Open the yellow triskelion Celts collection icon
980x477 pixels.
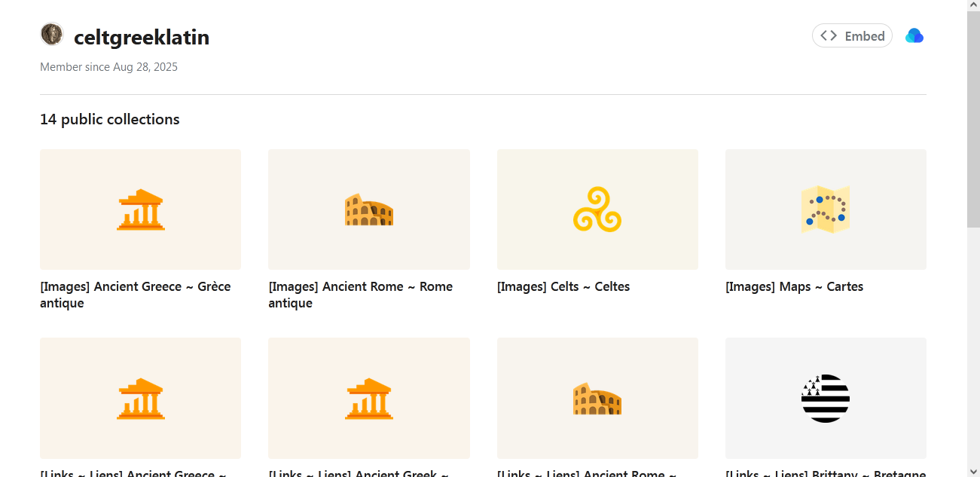point(597,209)
